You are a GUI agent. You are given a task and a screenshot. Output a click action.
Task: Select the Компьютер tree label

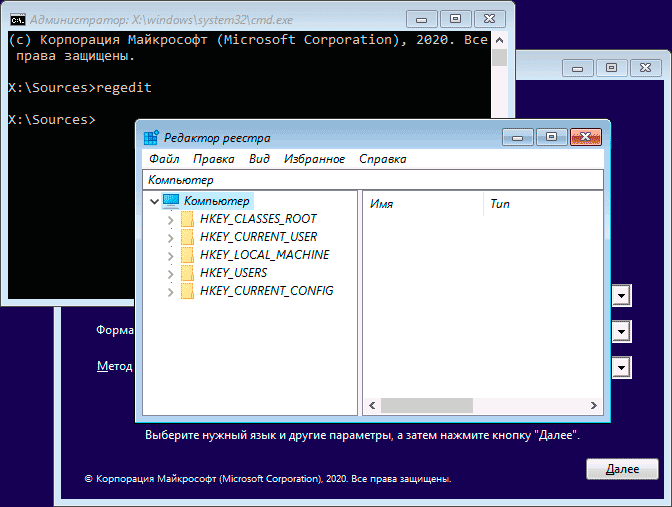pyautogui.click(x=216, y=201)
